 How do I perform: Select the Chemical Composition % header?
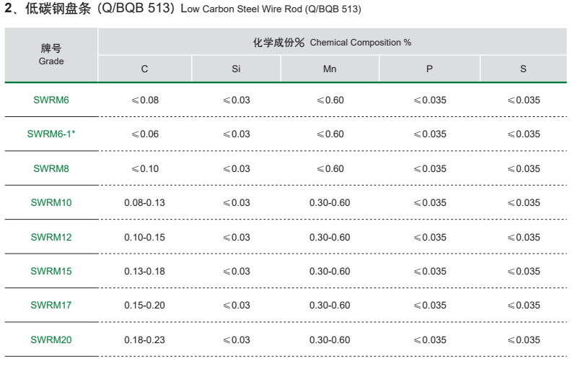click(x=332, y=43)
